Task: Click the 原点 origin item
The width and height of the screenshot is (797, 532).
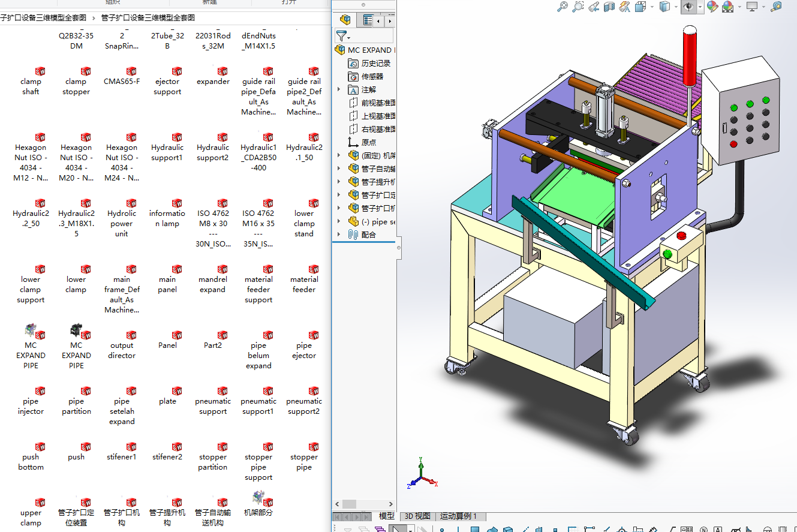Action: click(369, 142)
